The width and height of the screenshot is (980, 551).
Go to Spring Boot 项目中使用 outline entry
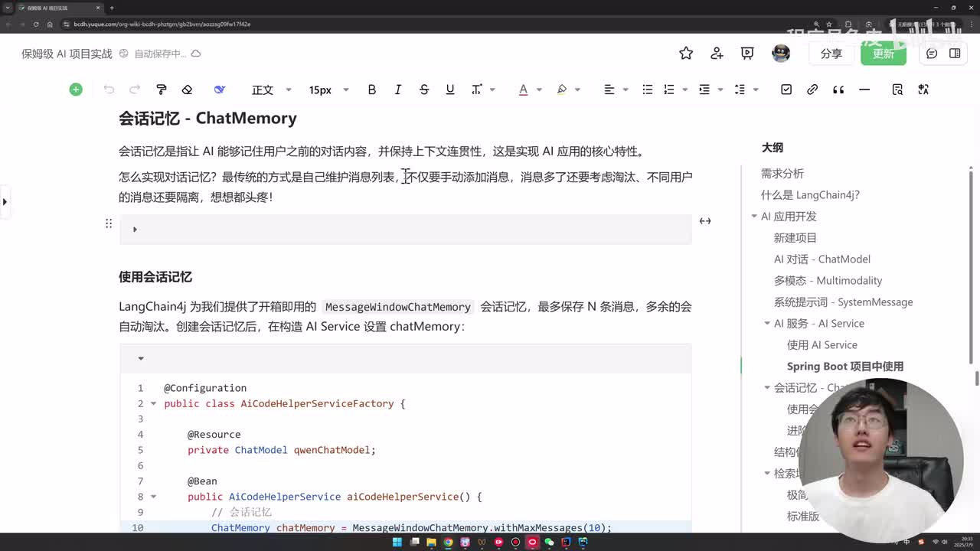coord(845,367)
